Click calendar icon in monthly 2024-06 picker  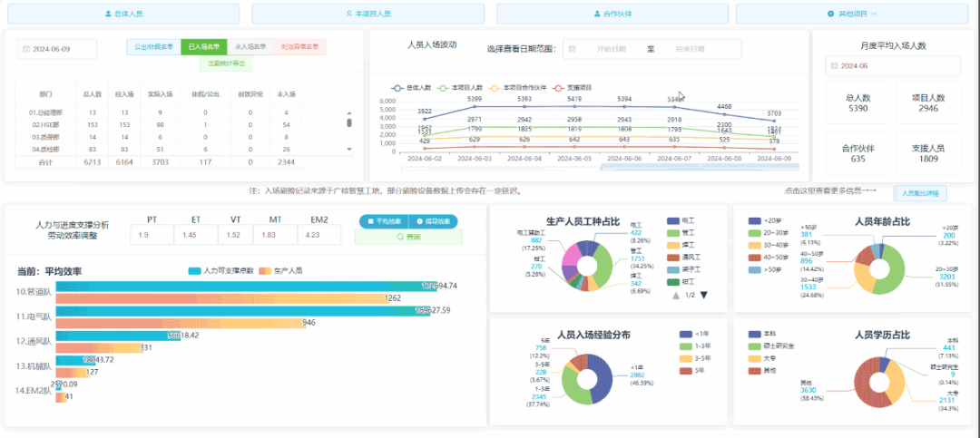[834, 66]
